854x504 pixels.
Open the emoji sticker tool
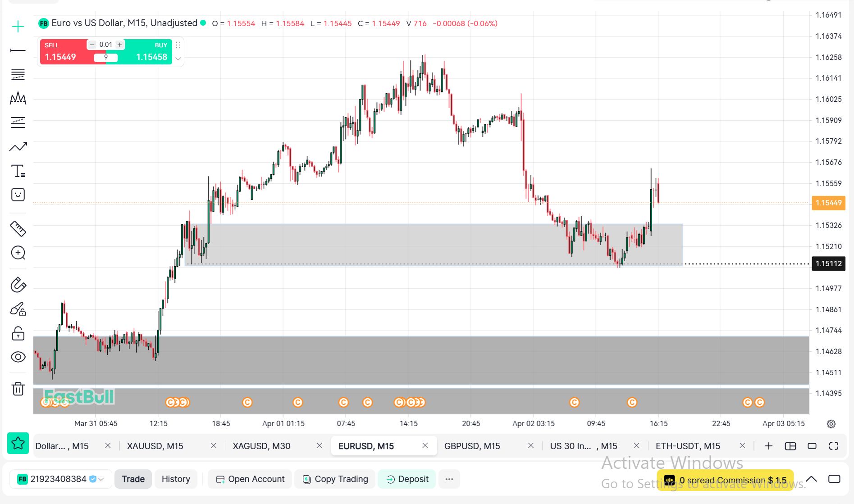pyautogui.click(x=18, y=195)
